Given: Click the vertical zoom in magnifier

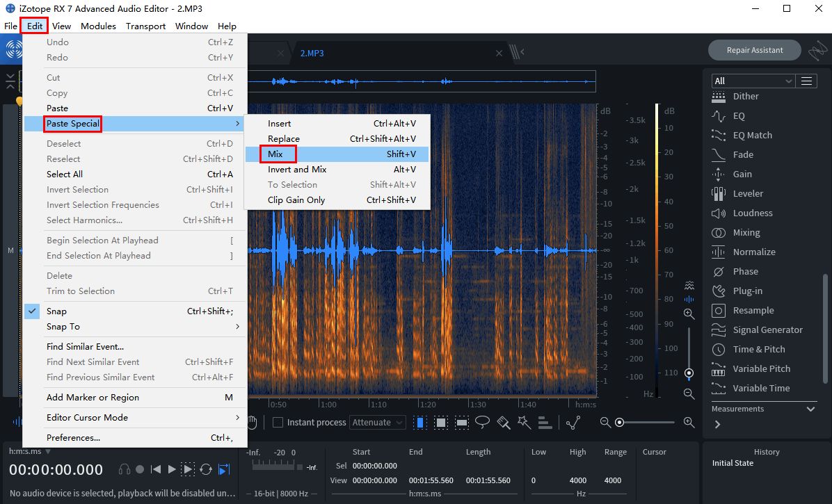Looking at the screenshot, I should coord(689,314).
